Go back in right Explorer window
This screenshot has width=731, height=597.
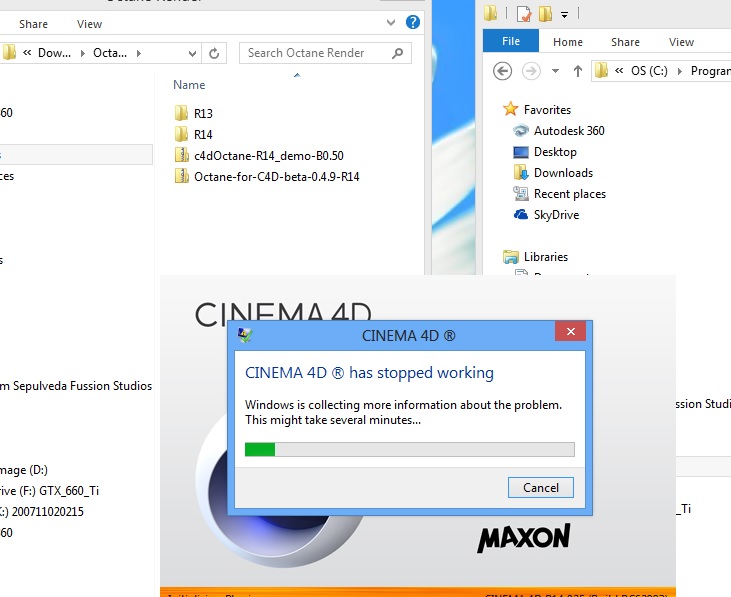click(502, 71)
